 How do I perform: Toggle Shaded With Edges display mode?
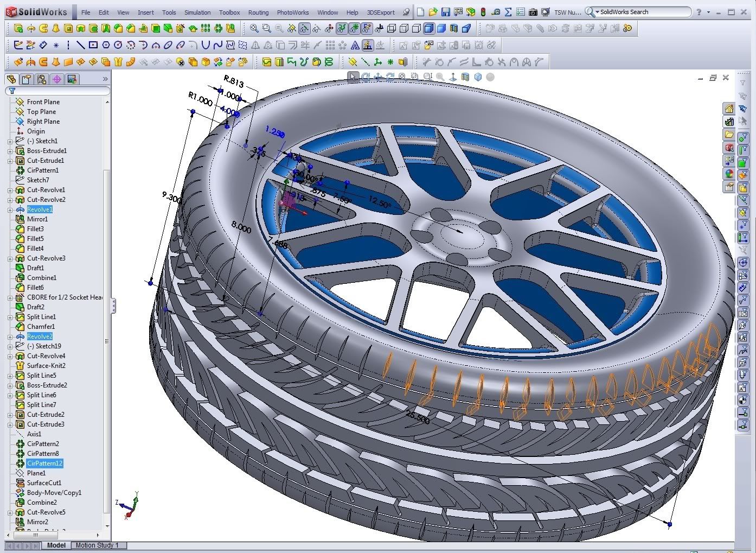click(x=428, y=28)
